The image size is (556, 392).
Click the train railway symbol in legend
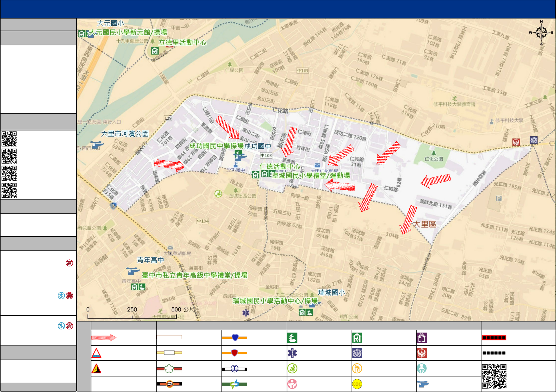169,384
